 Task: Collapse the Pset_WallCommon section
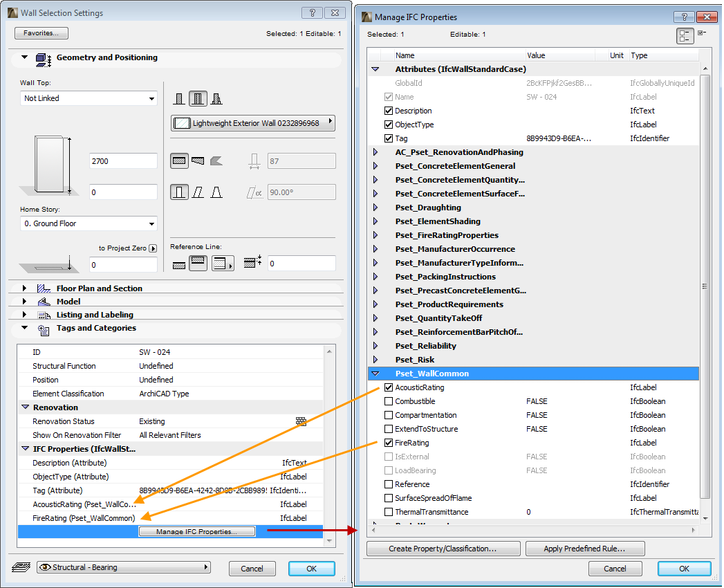(x=375, y=374)
